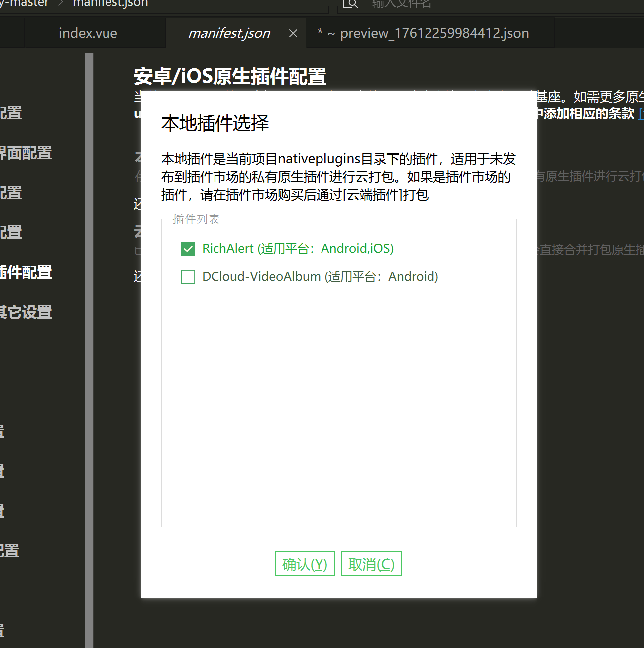Click the DCloud-VideoAlbum (Android) label text
The image size is (644, 648).
(x=320, y=277)
